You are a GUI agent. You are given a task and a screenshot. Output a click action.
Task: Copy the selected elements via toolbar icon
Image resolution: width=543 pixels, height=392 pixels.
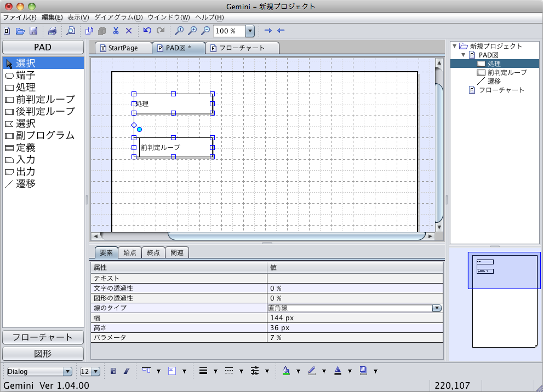89,31
